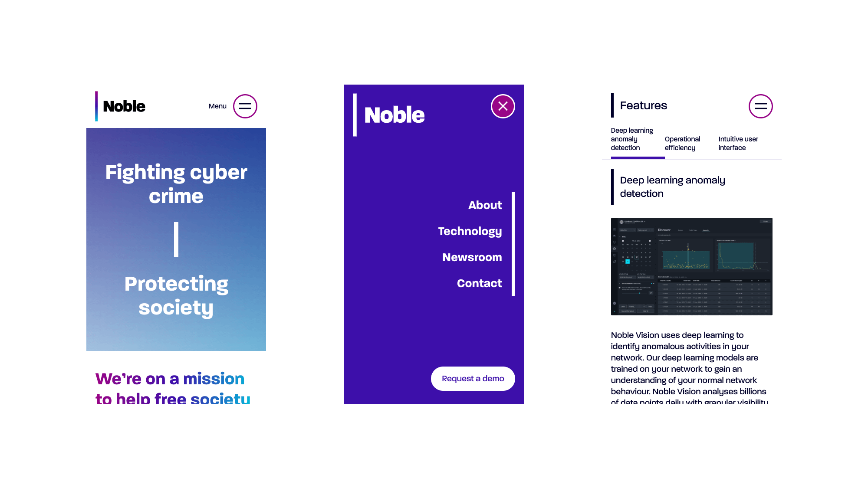Click the close X icon on navigation
This screenshot has height=488, width=868.
pyautogui.click(x=503, y=106)
